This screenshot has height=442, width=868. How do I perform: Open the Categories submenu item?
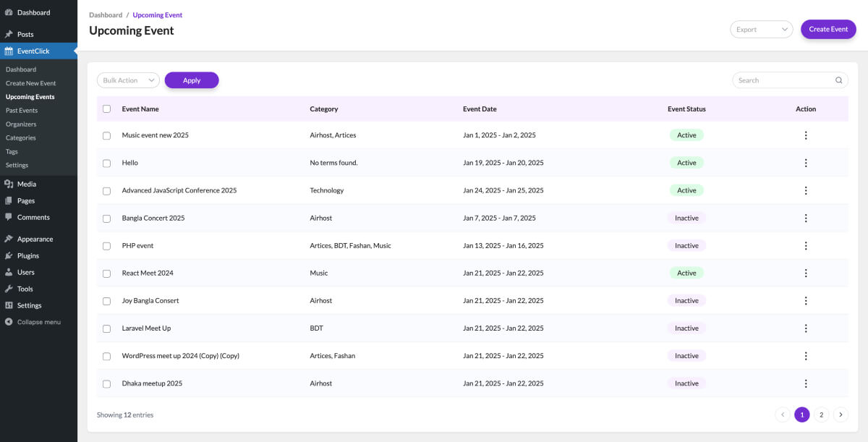[x=21, y=138]
